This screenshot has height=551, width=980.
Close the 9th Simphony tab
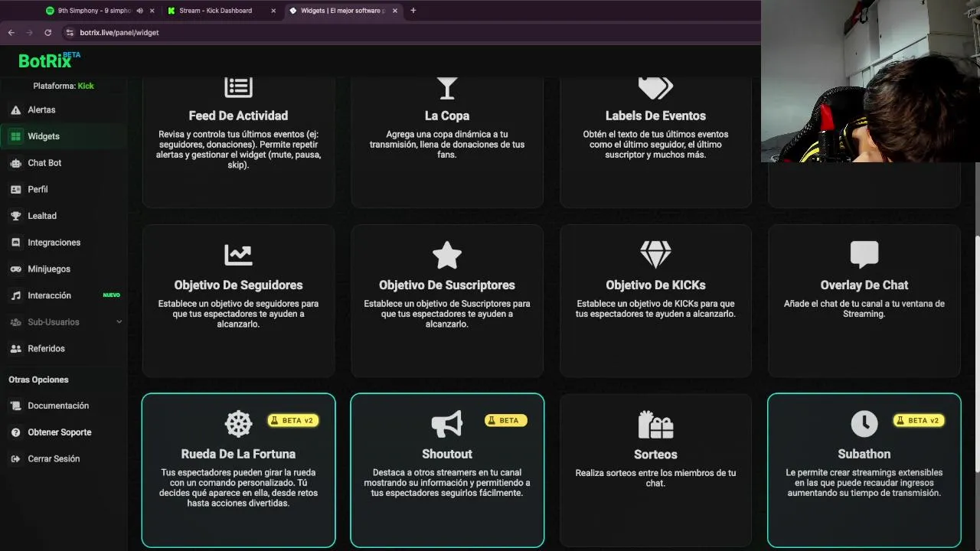point(152,11)
